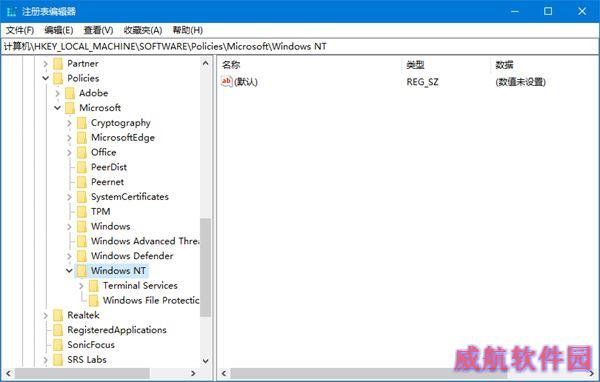Viewport: 600px width, 382px height.
Task: Expand the Terminal Services key
Action: pos(81,286)
